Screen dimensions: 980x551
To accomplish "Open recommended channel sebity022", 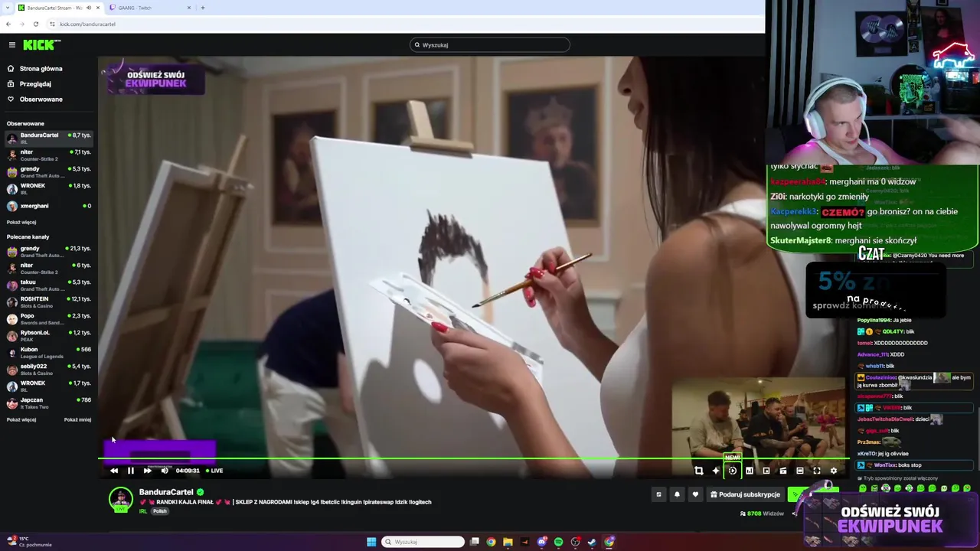I will (49, 370).
